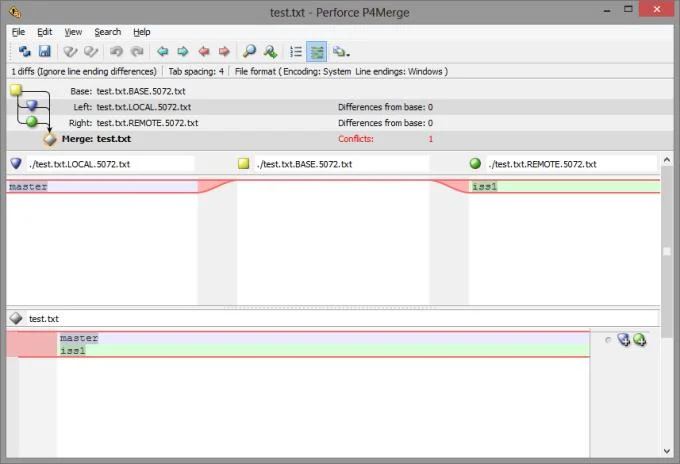Toggle the highlighted inline differences button
The width and height of the screenshot is (680, 464).
(x=317, y=52)
